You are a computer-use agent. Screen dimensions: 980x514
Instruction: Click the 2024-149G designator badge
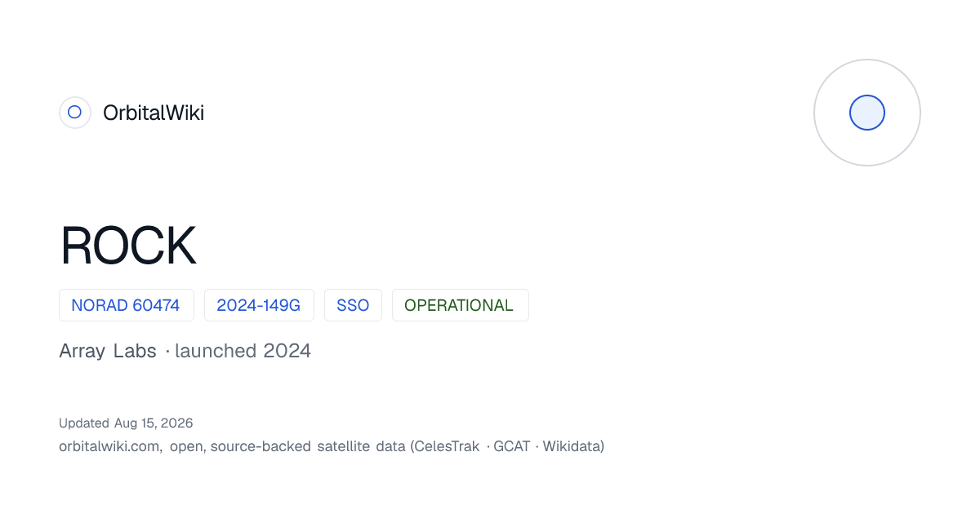[x=259, y=305]
